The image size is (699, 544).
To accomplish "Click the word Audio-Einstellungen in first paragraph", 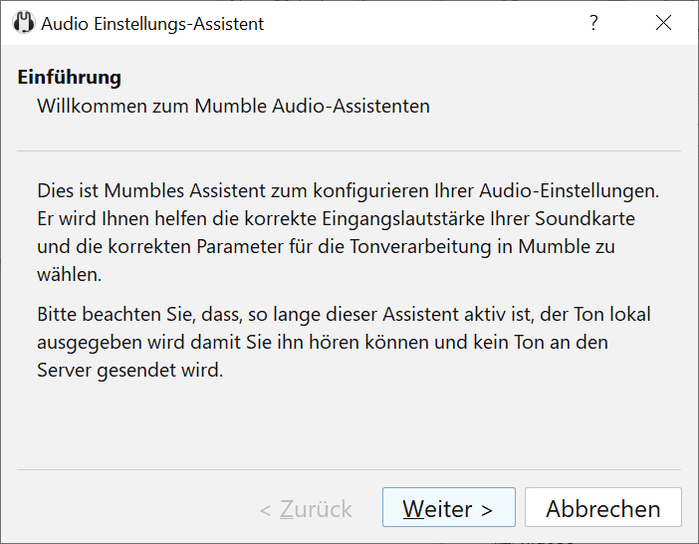I will click(x=569, y=191).
